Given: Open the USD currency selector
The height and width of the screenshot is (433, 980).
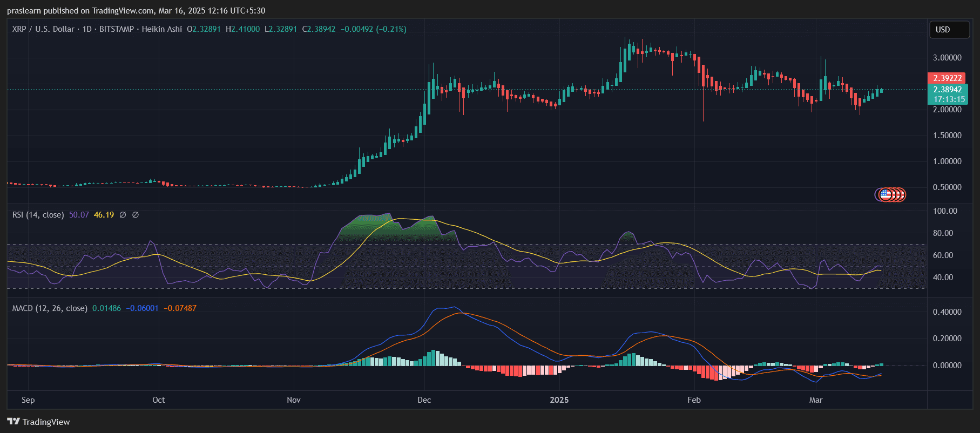Looking at the screenshot, I should (x=949, y=30).
